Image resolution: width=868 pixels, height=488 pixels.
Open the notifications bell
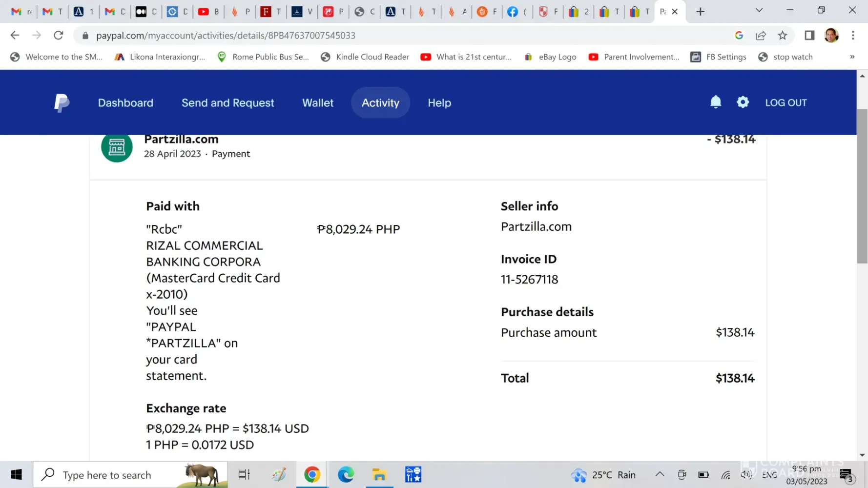pos(715,102)
